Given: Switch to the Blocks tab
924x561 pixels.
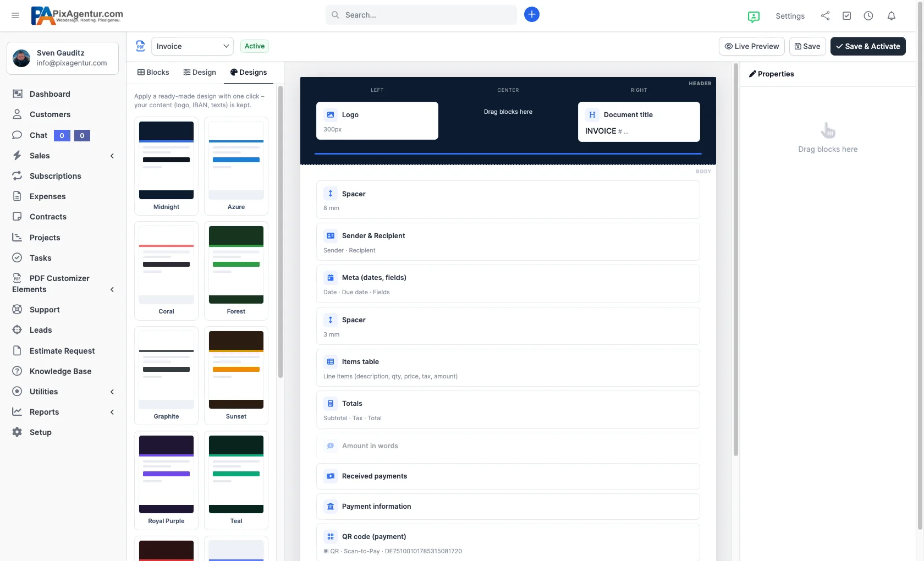Looking at the screenshot, I should click(x=153, y=73).
